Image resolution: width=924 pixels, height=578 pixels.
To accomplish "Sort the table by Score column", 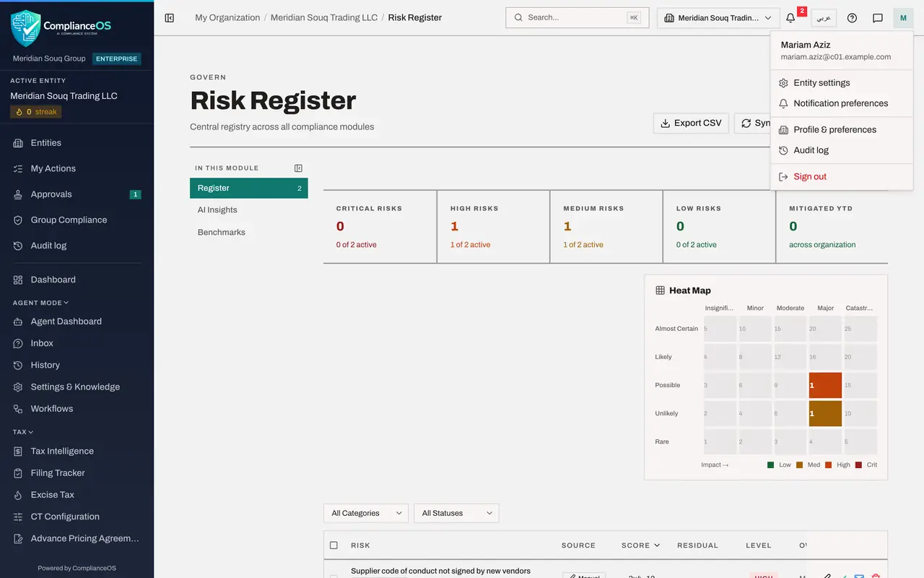I will (640, 545).
